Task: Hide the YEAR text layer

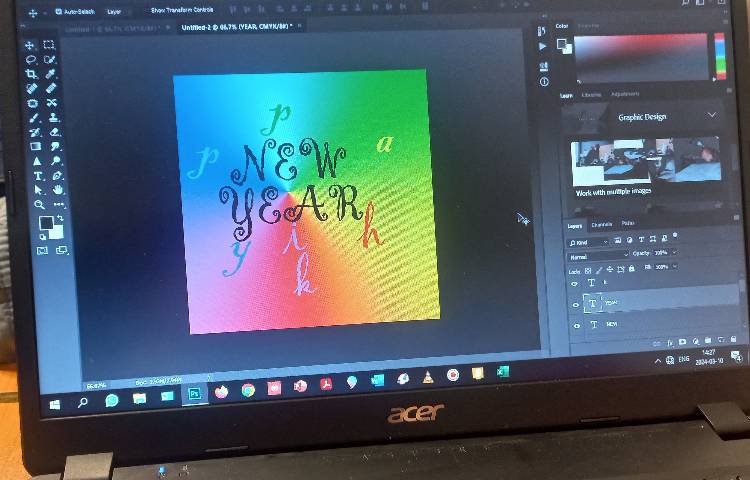Action: [575, 303]
